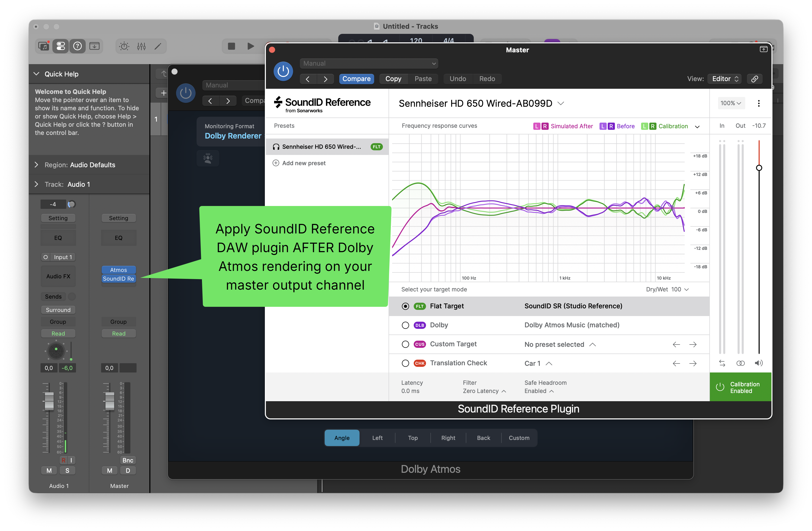Image resolution: width=812 pixels, height=531 pixels.
Task: Open Smart Controls dial icon
Action: click(124, 46)
